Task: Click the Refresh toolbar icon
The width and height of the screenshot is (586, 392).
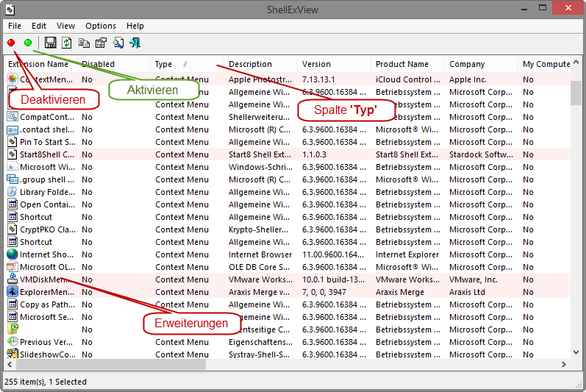Action: tap(67, 43)
